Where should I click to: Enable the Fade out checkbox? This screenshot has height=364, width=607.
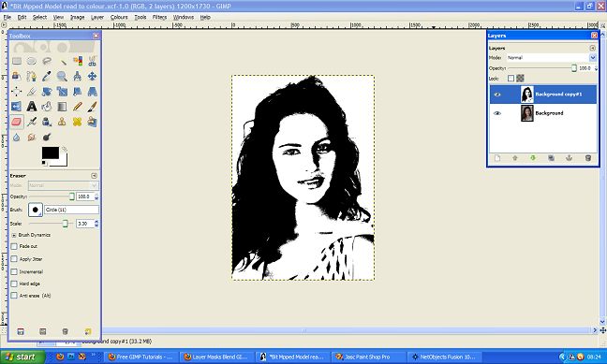click(14, 246)
